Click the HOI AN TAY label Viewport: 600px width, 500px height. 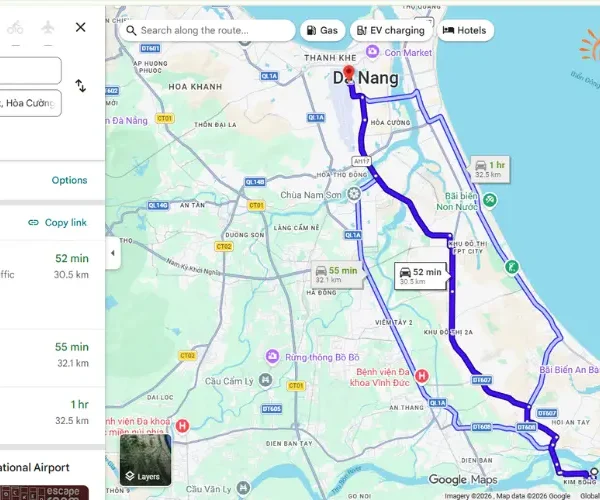570,422
